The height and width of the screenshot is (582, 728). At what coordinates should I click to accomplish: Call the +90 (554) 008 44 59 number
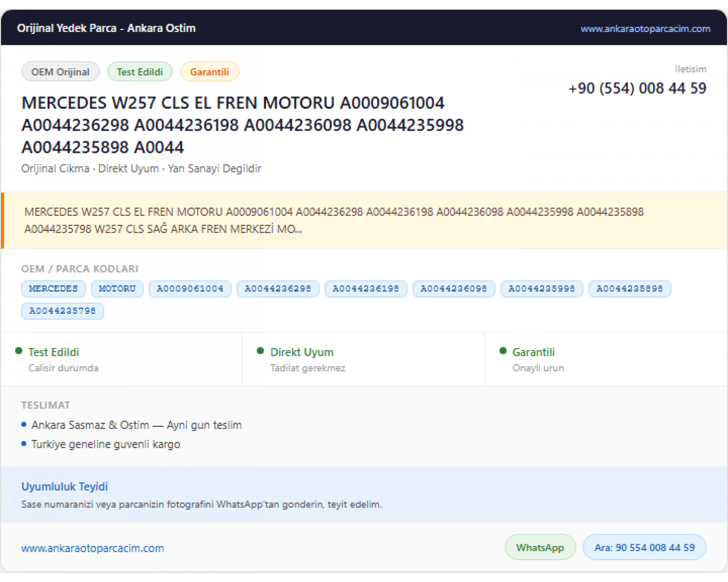click(637, 88)
